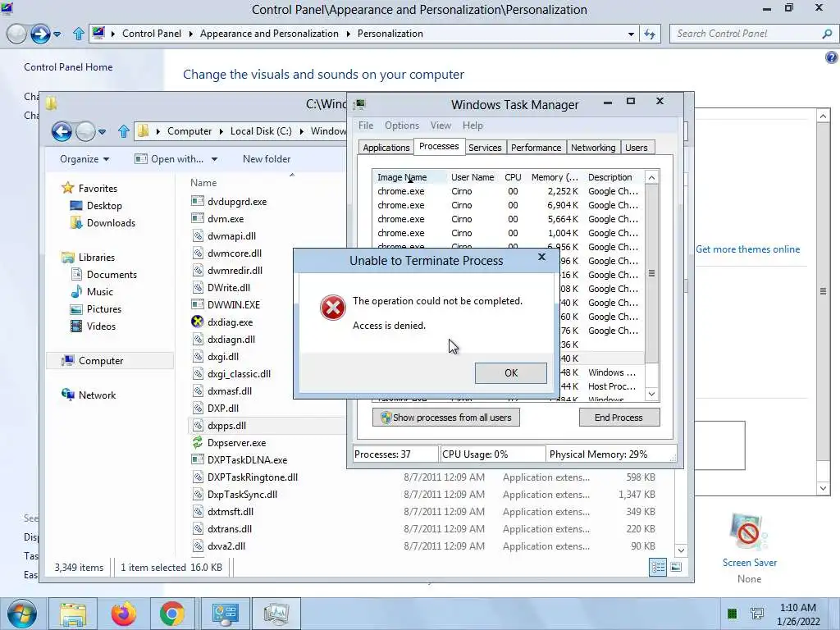The width and height of the screenshot is (840, 630).
Task: Open the Performance tab in Task Manager
Action: tap(536, 148)
